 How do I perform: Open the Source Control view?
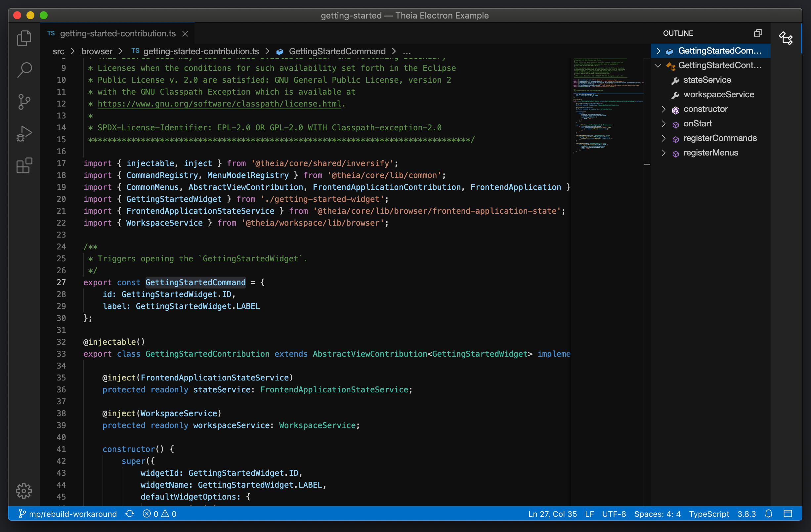[24, 102]
